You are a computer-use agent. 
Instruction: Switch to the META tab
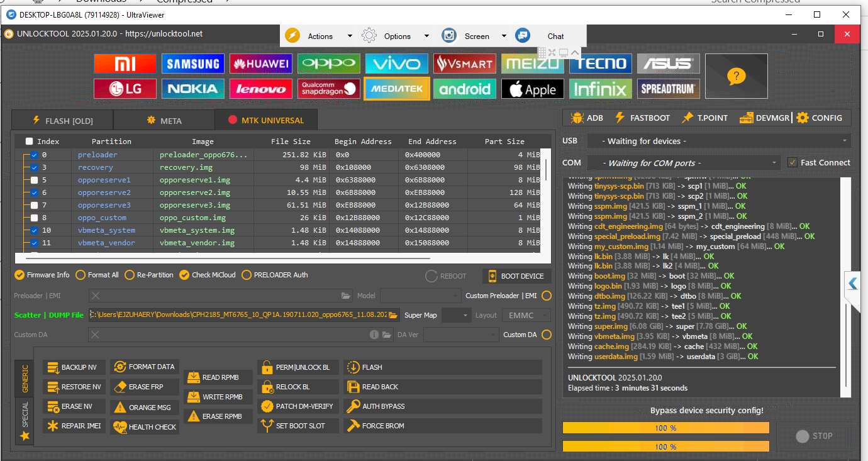point(164,120)
